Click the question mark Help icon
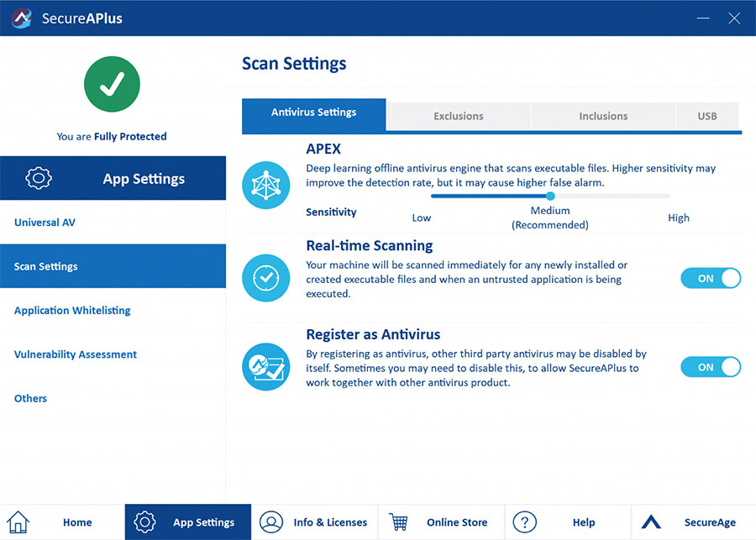Screen dimensions: 756x540 (524, 522)
